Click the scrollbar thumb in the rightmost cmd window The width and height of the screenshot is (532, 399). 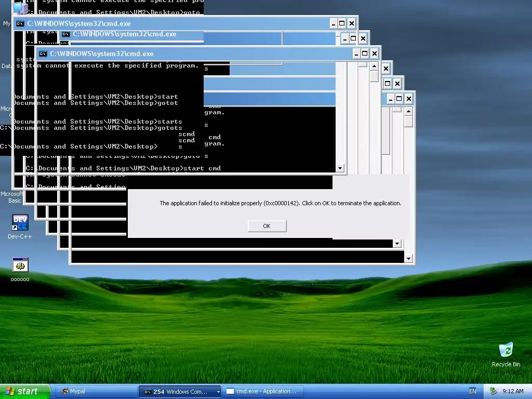408,122
